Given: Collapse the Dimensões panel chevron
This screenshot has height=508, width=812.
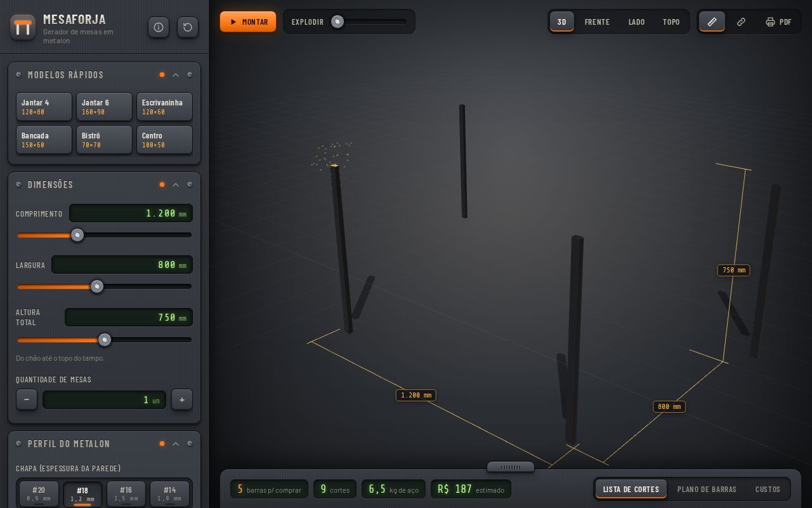Looking at the screenshot, I should click(176, 185).
